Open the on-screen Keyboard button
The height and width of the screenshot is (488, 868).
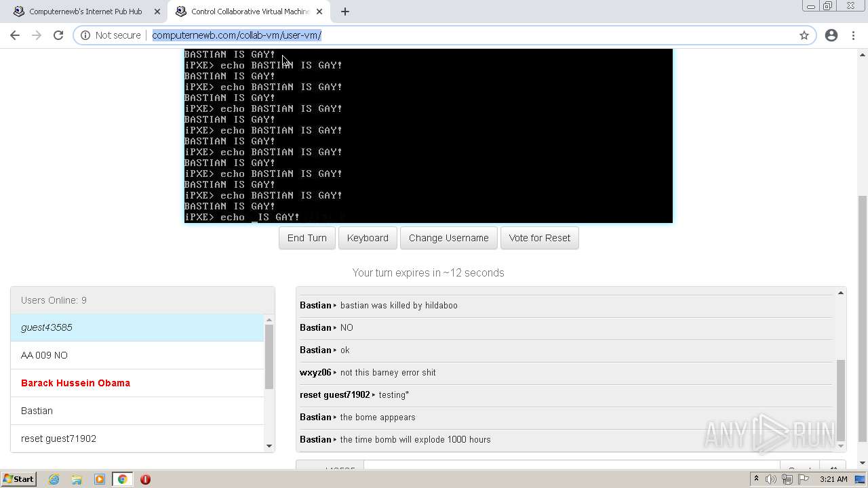(x=368, y=238)
